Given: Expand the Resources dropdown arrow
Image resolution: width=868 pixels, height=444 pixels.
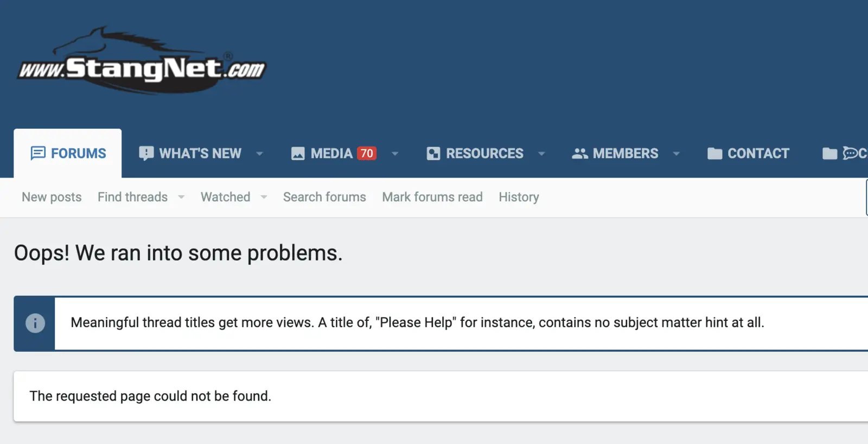Looking at the screenshot, I should (x=541, y=154).
